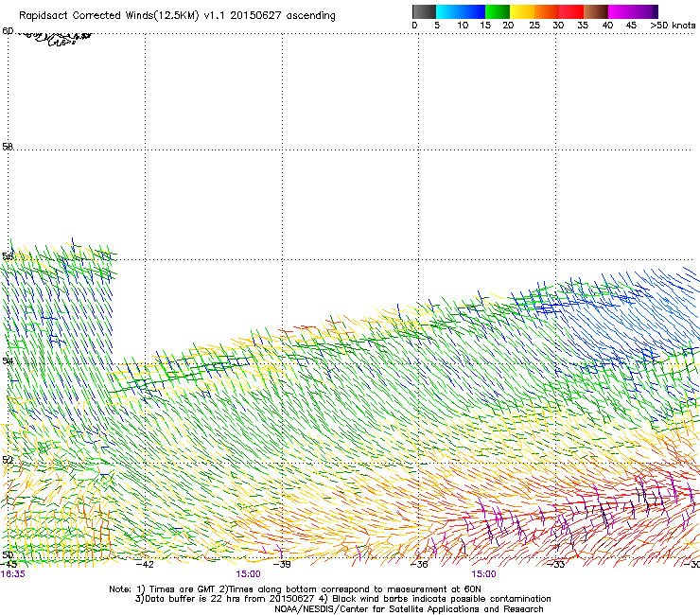
Task: Click the "54" latitude axis label
Action: pos(8,360)
